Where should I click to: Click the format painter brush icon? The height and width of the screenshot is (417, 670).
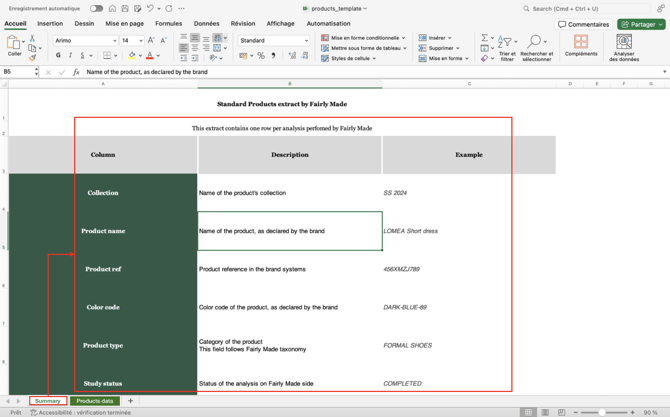coord(33,58)
